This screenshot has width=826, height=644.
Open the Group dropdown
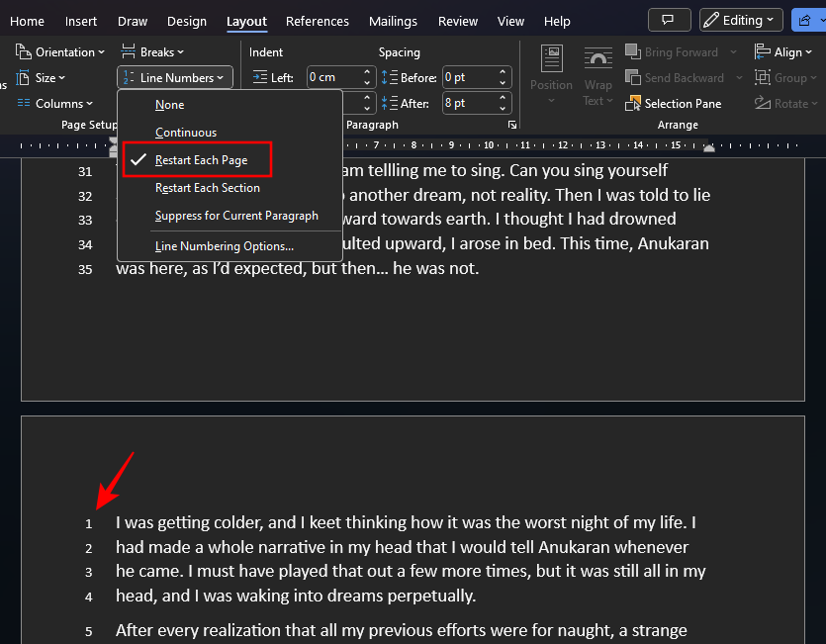tap(785, 78)
